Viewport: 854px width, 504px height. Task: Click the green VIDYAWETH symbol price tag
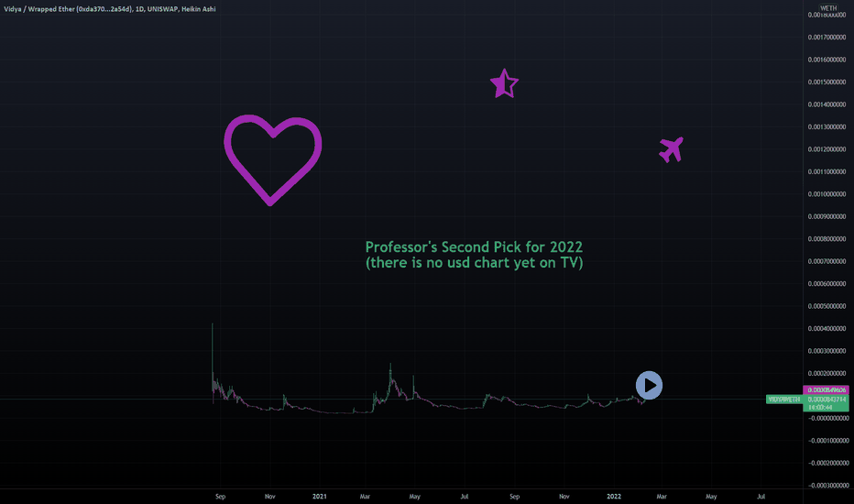(783, 400)
